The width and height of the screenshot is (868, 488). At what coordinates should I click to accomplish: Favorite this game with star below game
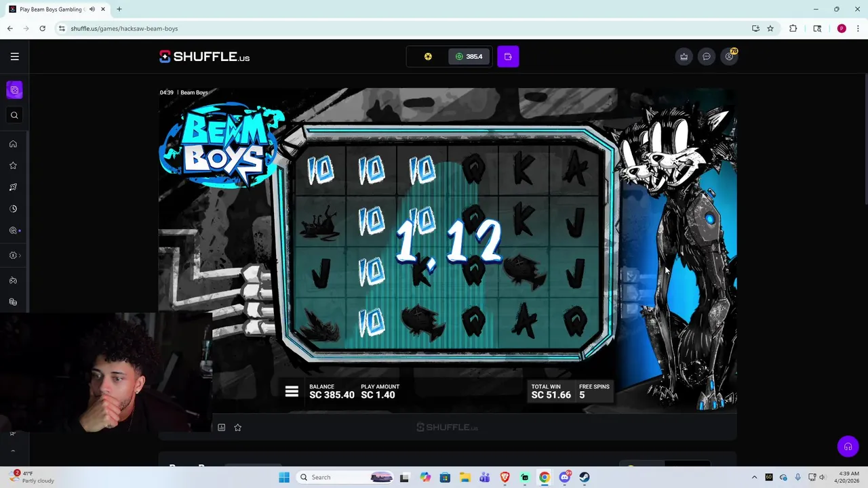(237, 428)
